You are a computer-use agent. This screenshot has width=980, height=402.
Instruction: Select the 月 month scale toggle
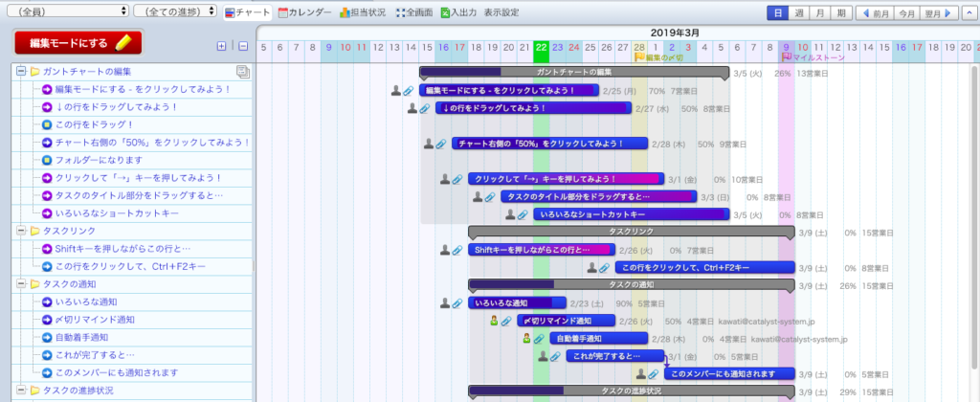pyautogui.click(x=819, y=13)
